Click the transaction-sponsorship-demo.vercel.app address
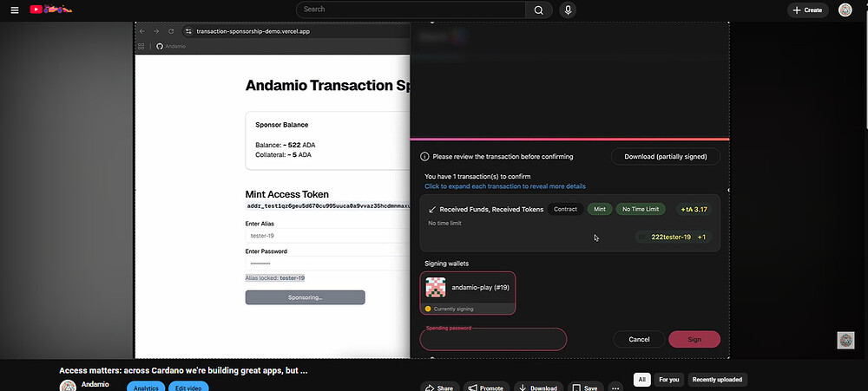 pyautogui.click(x=253, y=31)
